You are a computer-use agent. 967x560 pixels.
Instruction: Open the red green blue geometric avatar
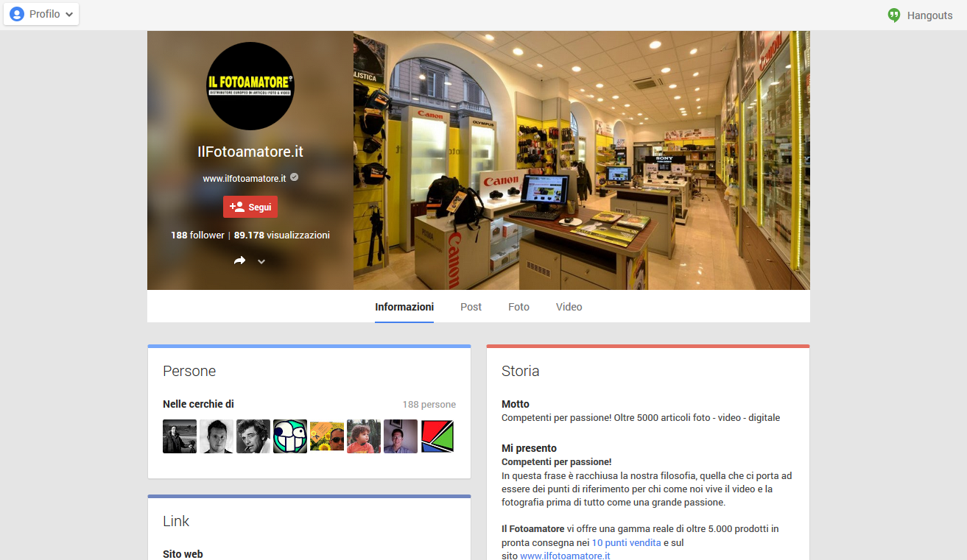(437, 436)
